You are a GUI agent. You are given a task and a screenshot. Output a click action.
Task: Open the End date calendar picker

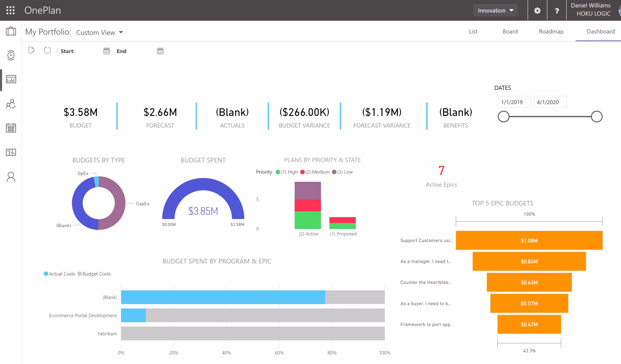click(160, 51)
